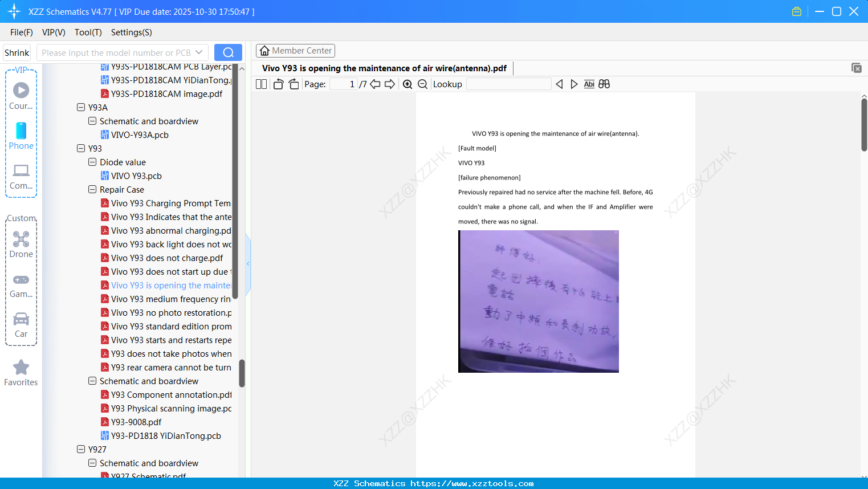Screen dimensions: 868x489
Task: Collapse the Diode value folder
Action: pos(92,162)
